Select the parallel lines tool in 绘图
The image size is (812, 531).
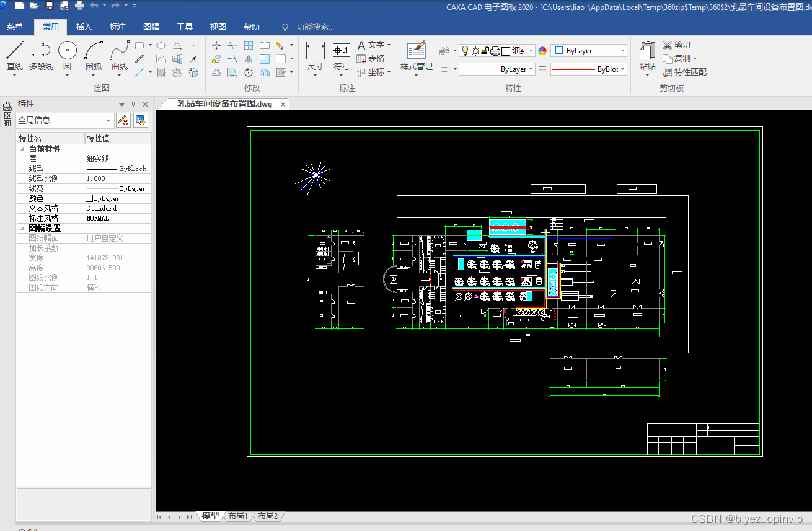point(140,59)
